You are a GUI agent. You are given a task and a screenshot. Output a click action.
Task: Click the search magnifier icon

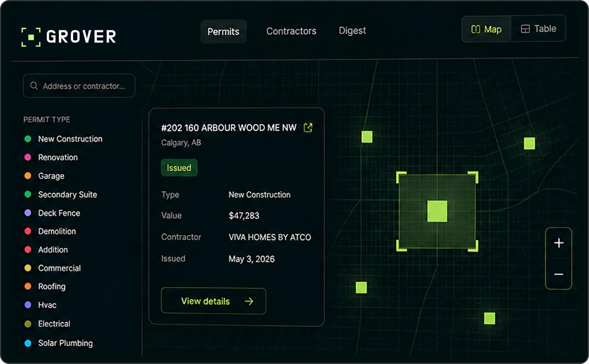(34, 86)
